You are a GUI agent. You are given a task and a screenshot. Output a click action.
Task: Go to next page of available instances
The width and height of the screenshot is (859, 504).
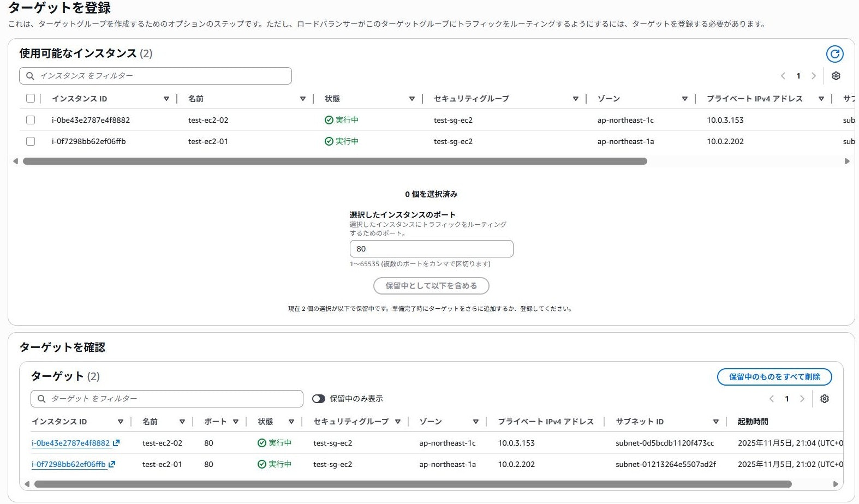pyautogui.click(x=813, y=76)
